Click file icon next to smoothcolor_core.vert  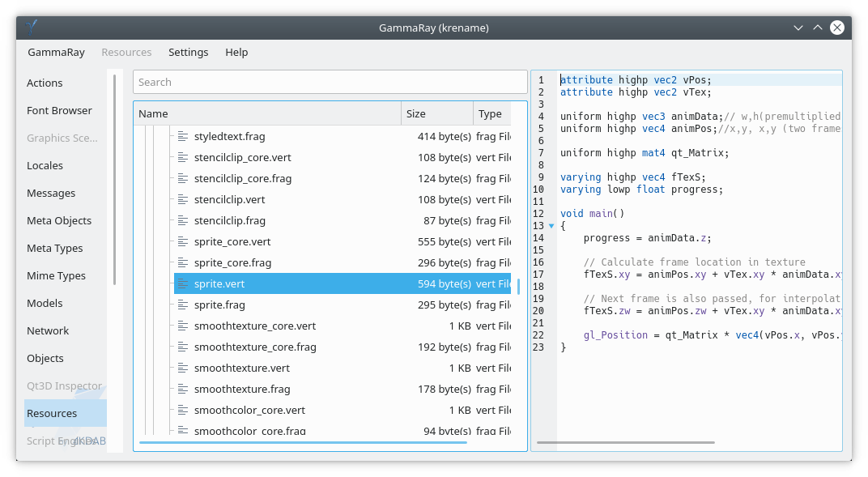pos(183,410)
